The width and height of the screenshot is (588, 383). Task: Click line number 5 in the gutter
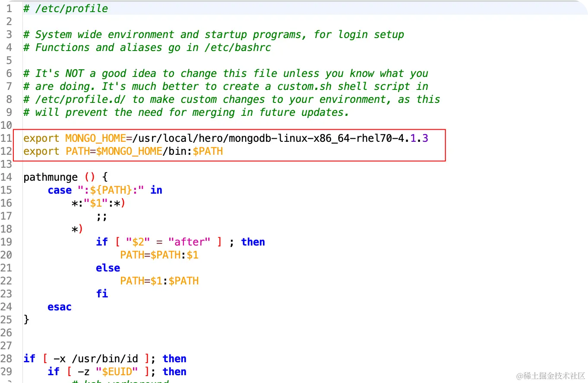pos(9,61)
